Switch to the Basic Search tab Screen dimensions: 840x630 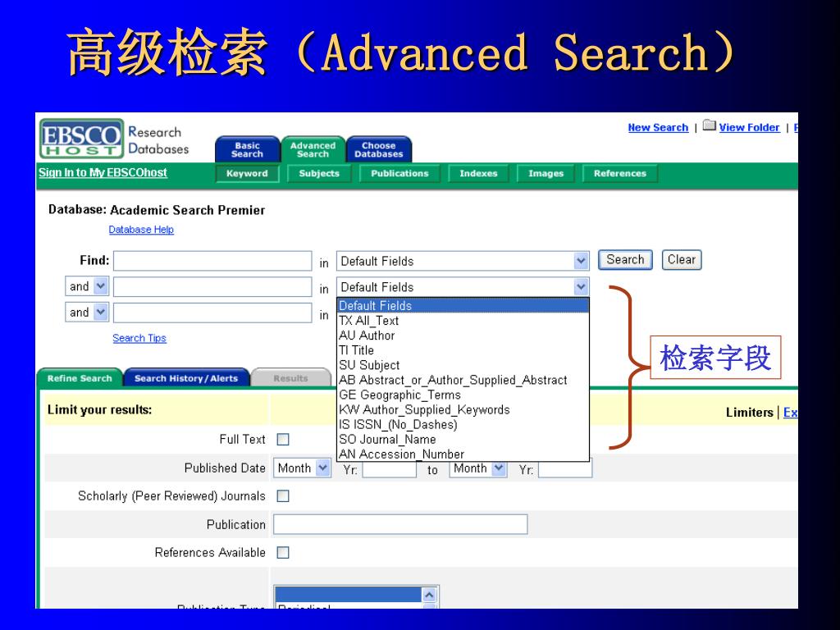coord(248,149)
